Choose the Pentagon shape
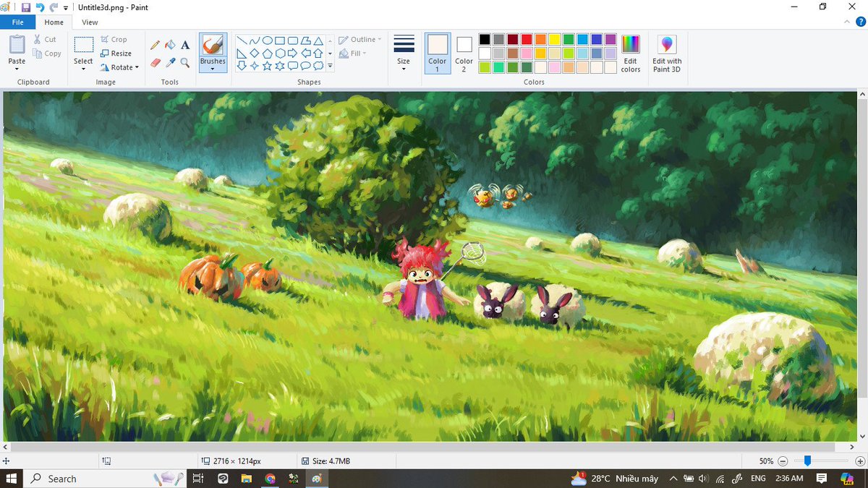868x488 pixels. tap(267, 53)
